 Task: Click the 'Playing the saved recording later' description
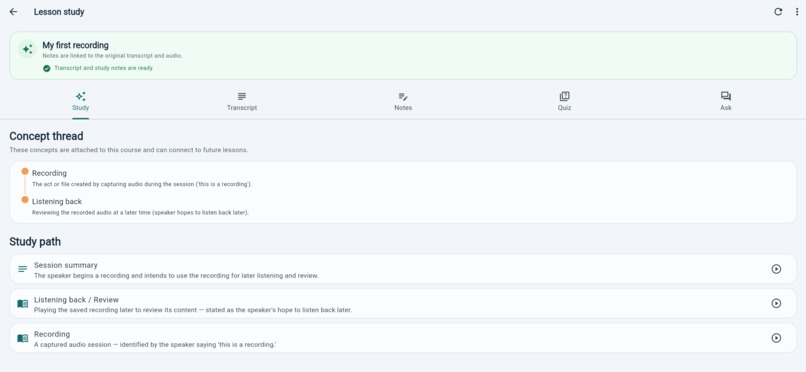(x=193, y=310)
